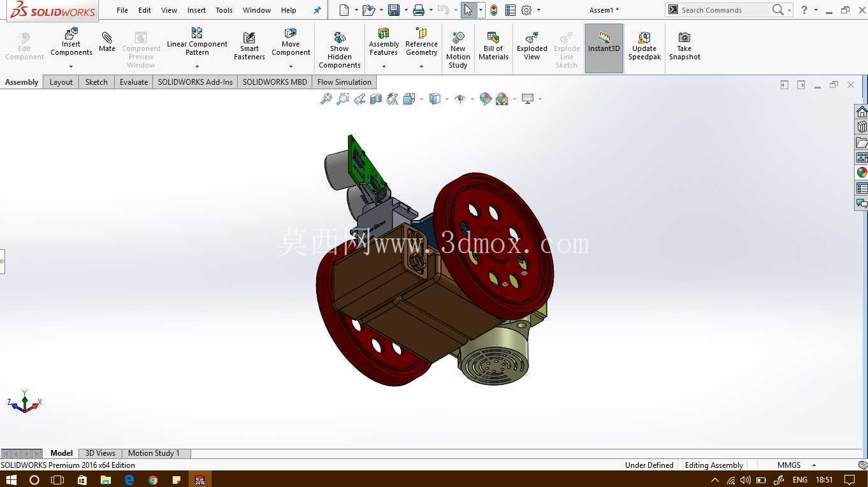Switch to the Evaluate tab
The image size is (868, 487).
click(134, 82)
